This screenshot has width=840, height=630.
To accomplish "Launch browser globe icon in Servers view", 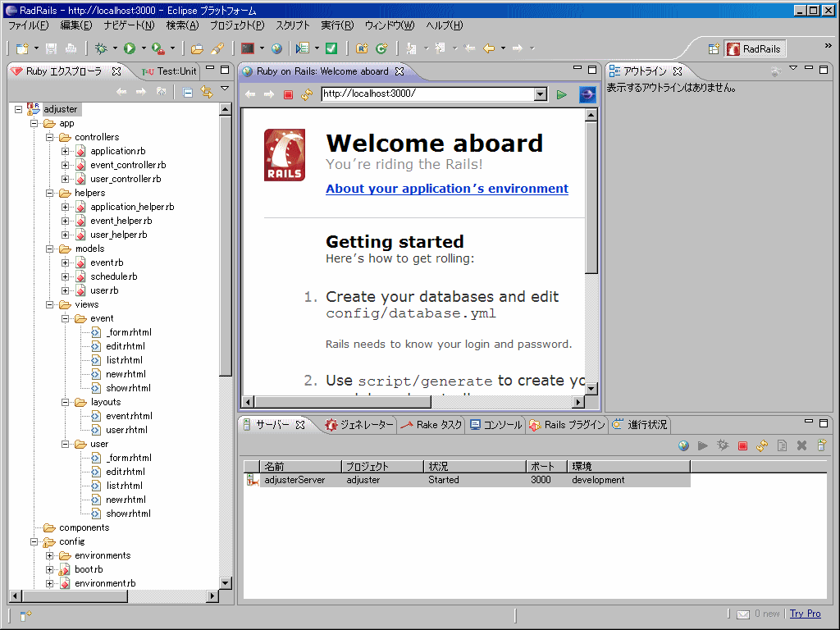I will (x=683, y=445).
